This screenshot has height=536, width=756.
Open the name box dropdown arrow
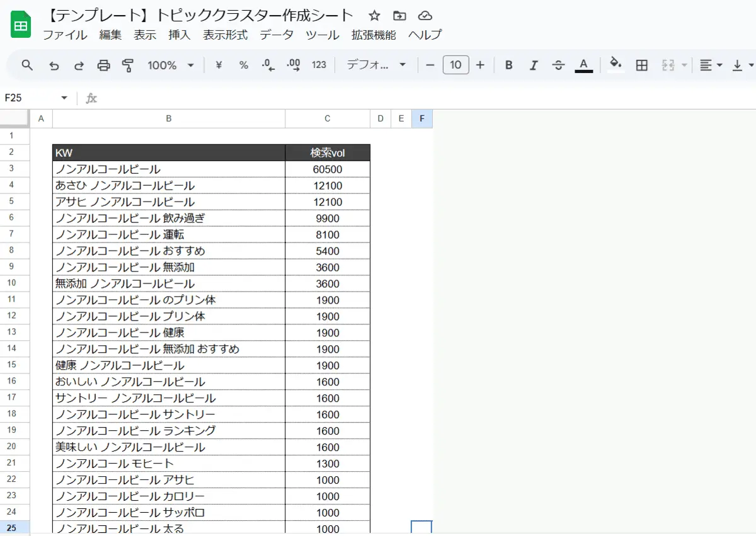tap(64, 98)
